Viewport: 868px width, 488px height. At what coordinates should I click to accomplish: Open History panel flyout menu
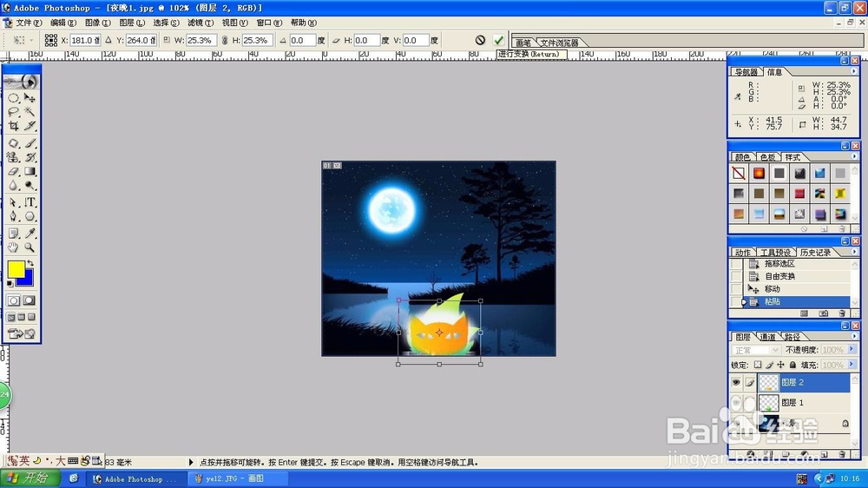854,252
